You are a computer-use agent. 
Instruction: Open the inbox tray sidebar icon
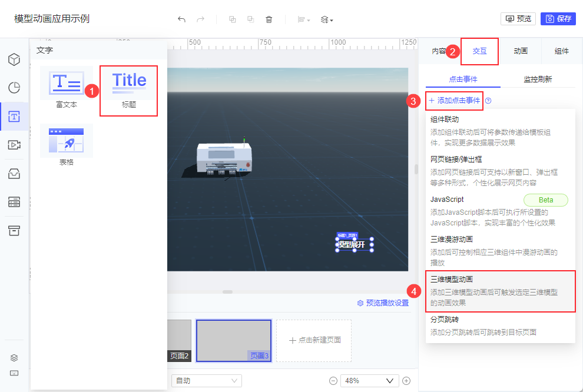14,174
